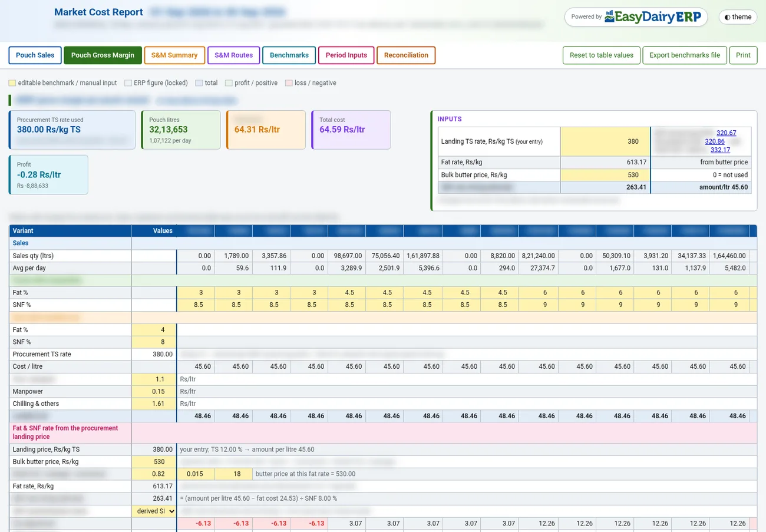The image size is (766, 532).
Task: Toggle the theme button
Action: (x=738, y=17)
